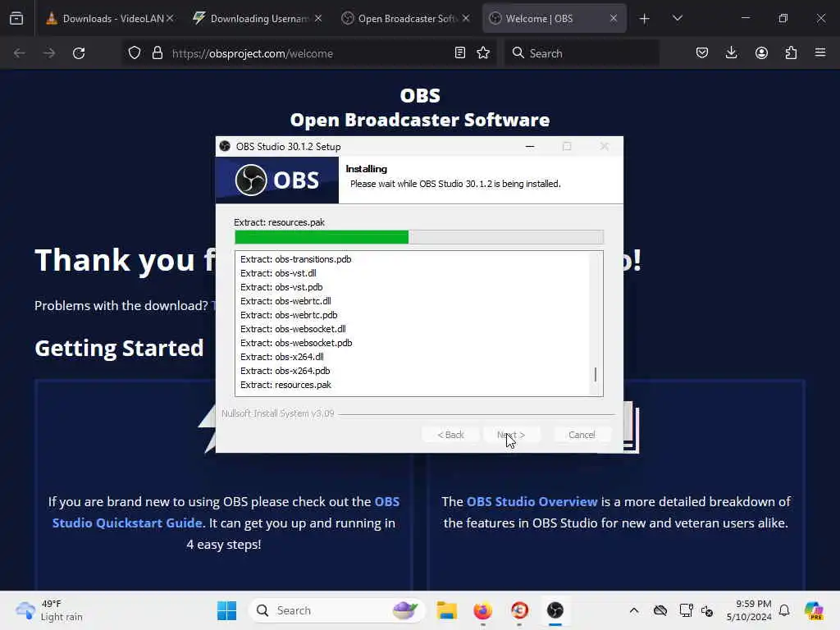Open the OBS Studio Quickstart Guide link

(226, 512)
